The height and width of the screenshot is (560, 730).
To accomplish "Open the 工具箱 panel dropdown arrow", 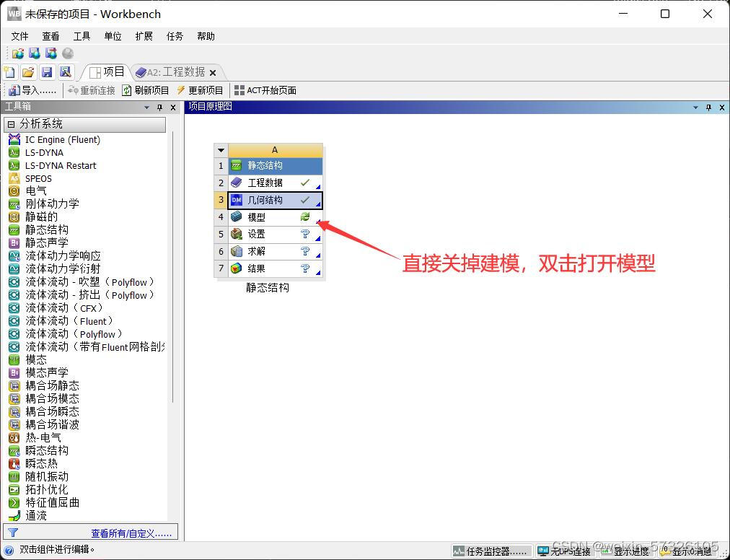I will [147, 108].
